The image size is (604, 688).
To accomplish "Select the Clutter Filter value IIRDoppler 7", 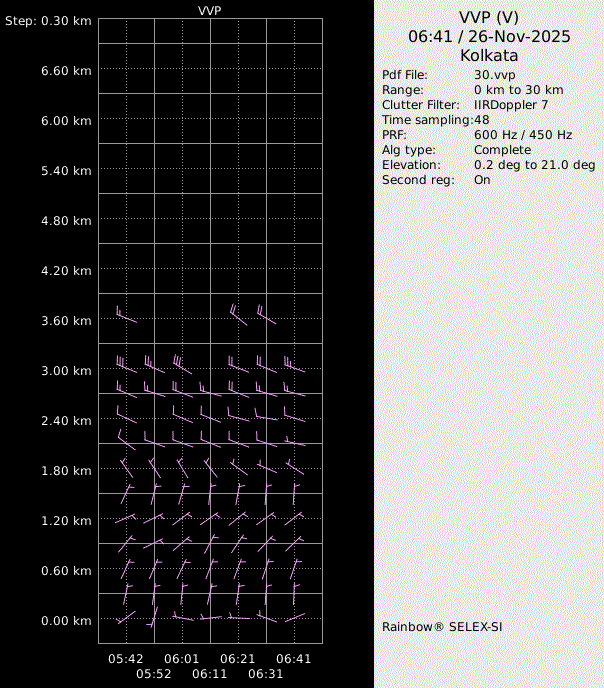I will pos(510,105).
